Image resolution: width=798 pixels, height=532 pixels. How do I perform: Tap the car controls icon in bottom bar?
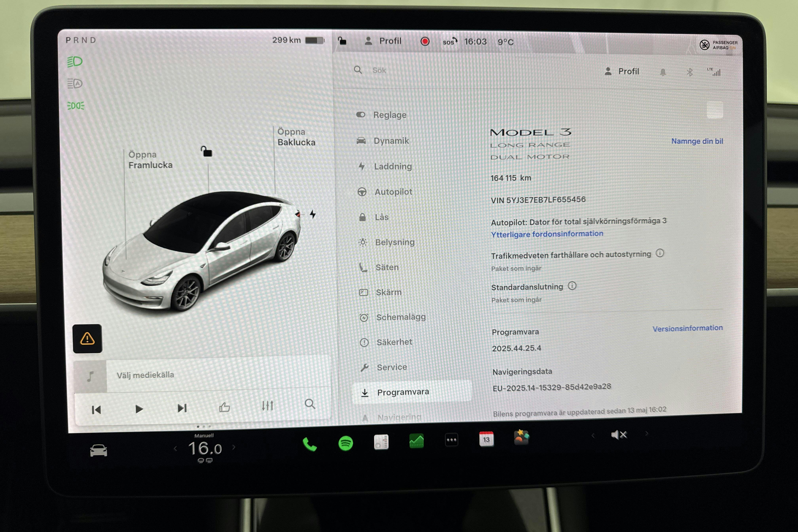(x=98, y=451)
